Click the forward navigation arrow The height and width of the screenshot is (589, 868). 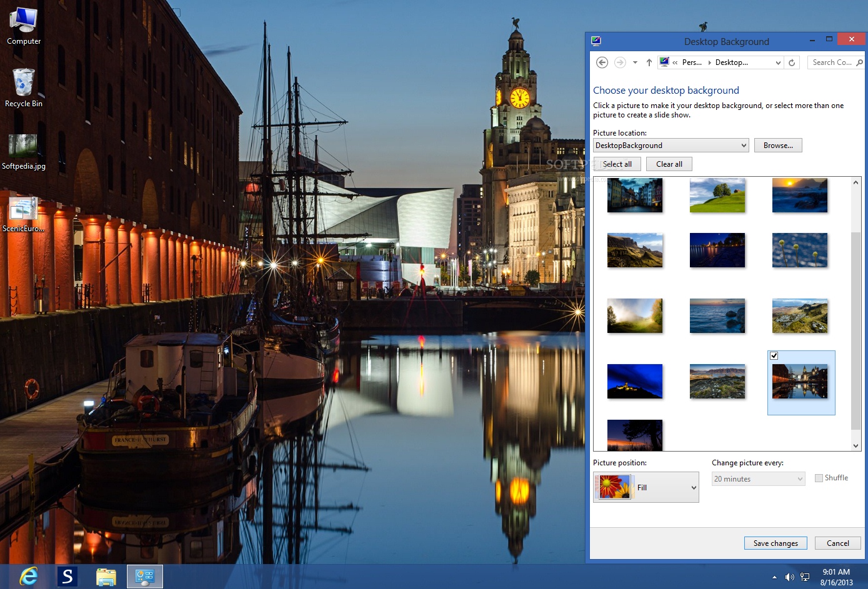tap(620, 62)
